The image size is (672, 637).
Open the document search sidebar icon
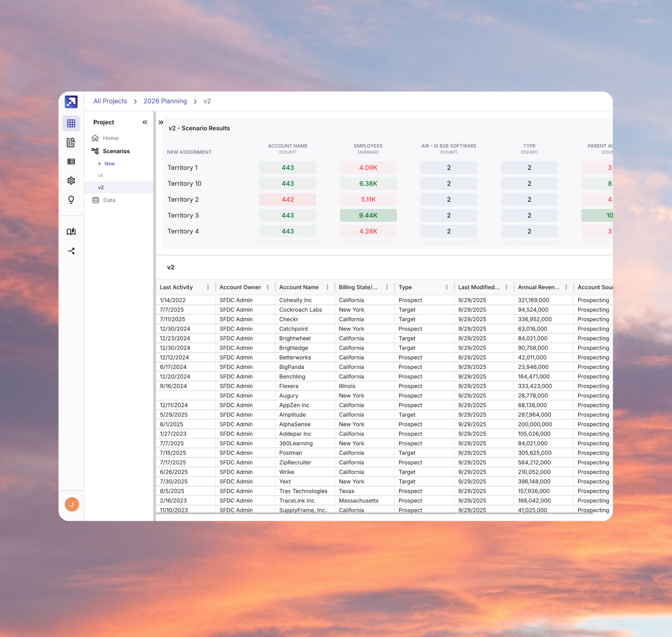(71, 142)
